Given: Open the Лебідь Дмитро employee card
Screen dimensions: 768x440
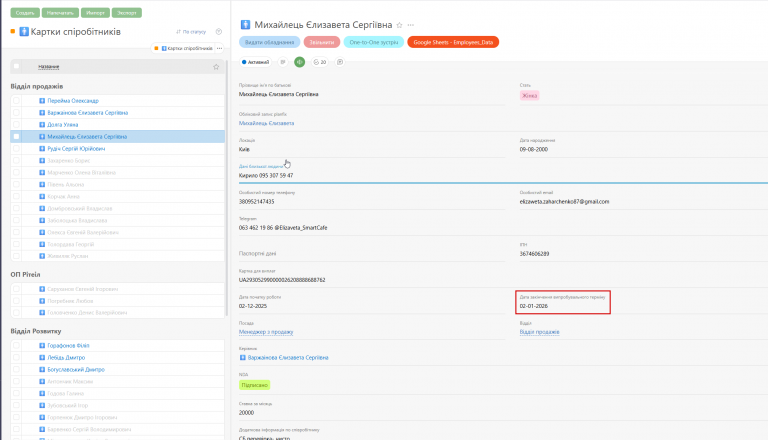Looking at the screenshot, I should click(x=66, y=358).
